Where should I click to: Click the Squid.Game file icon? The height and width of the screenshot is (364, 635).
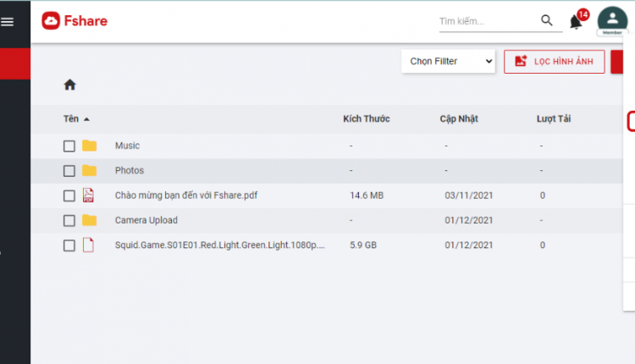tap(88, 245)
